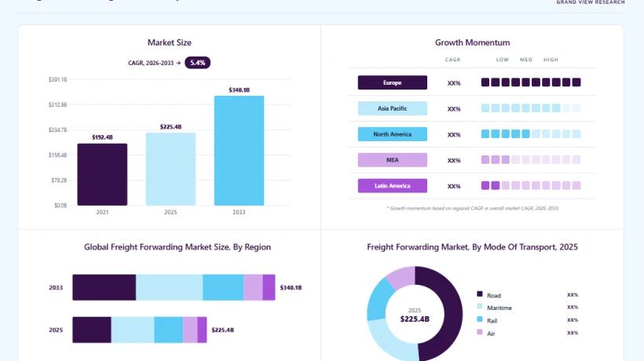Click the 'Maritime' legend label
The height and width of the screenshot is (361, 644).
pos(499,308)
